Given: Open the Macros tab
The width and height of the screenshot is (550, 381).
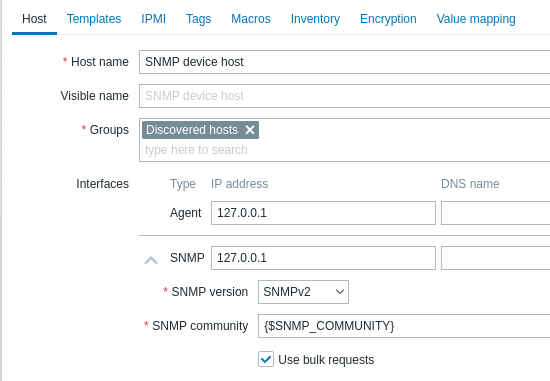Looking at the screenshot, I should [x=251, y=19].
